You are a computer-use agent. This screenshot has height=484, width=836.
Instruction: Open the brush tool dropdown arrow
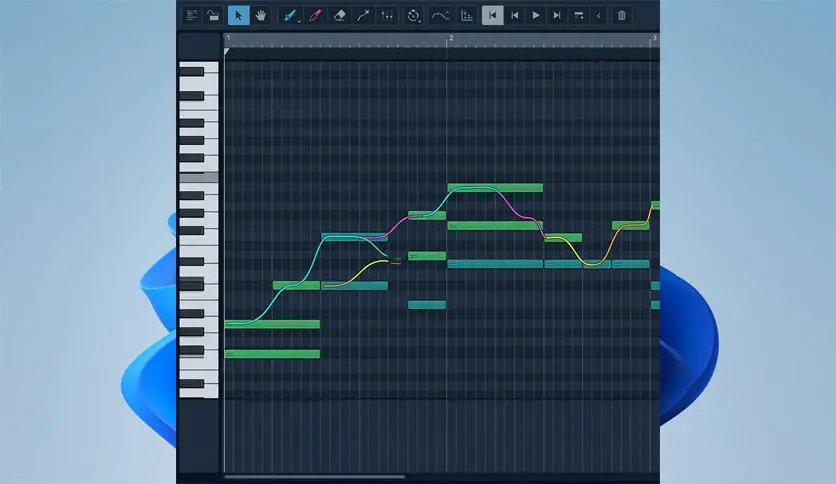point(299,21)
